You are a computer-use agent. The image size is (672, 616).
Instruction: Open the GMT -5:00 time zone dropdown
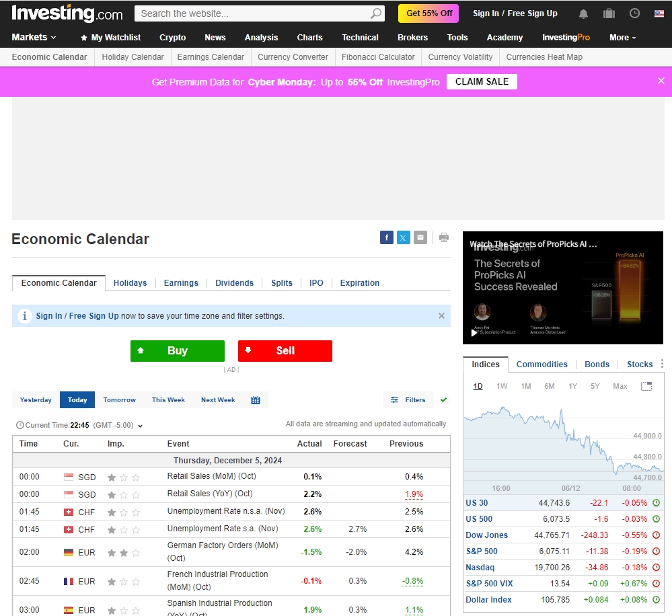pyautogui.click(x=117, y=426)
